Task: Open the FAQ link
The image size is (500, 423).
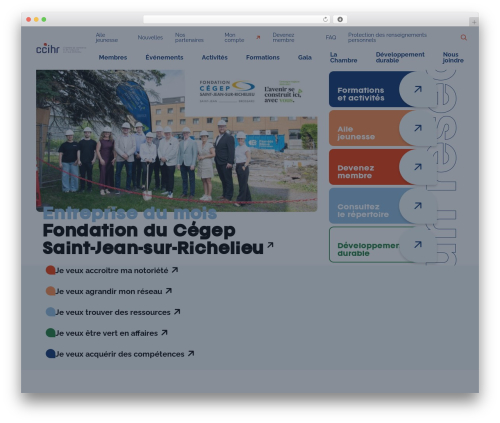Action: point(331,37)
